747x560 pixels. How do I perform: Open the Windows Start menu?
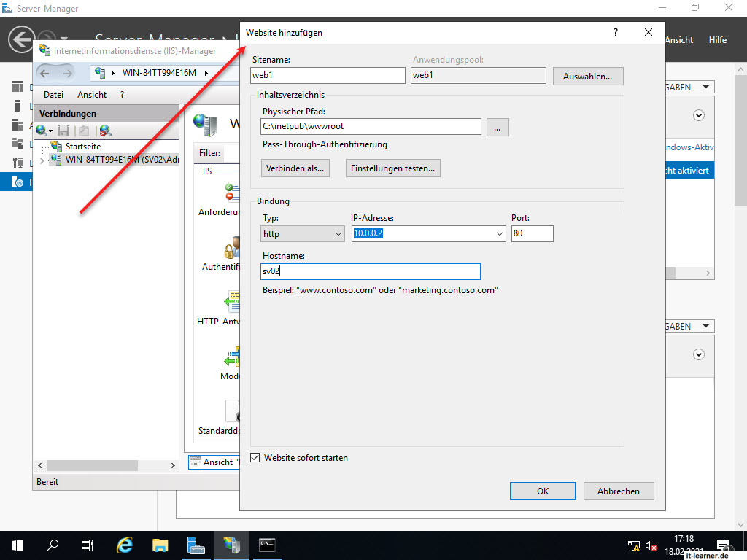pyautogui.click(x=18, y=545)
